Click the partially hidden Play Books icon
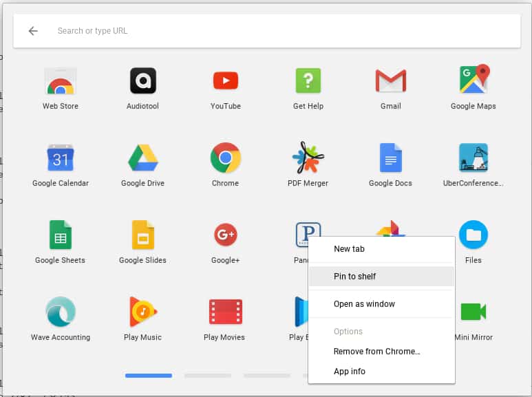The height and width of the screenshot is (397, 532). pos(301,312)
